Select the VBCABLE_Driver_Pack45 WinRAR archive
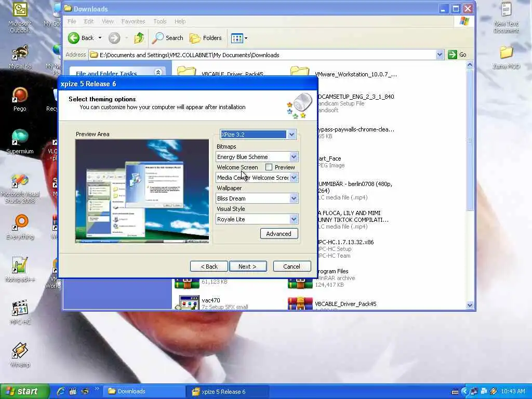 pyautogui.click(x=333, y=304)
